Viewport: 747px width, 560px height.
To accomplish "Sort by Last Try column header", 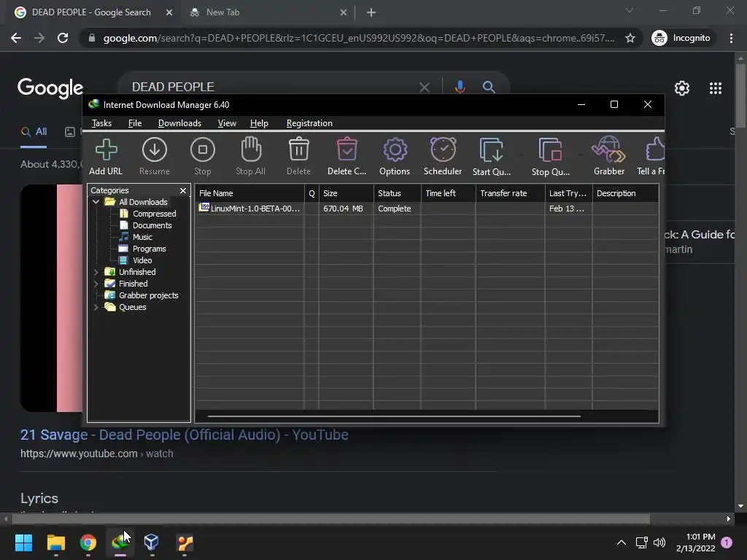I will [x=568, y=193].
